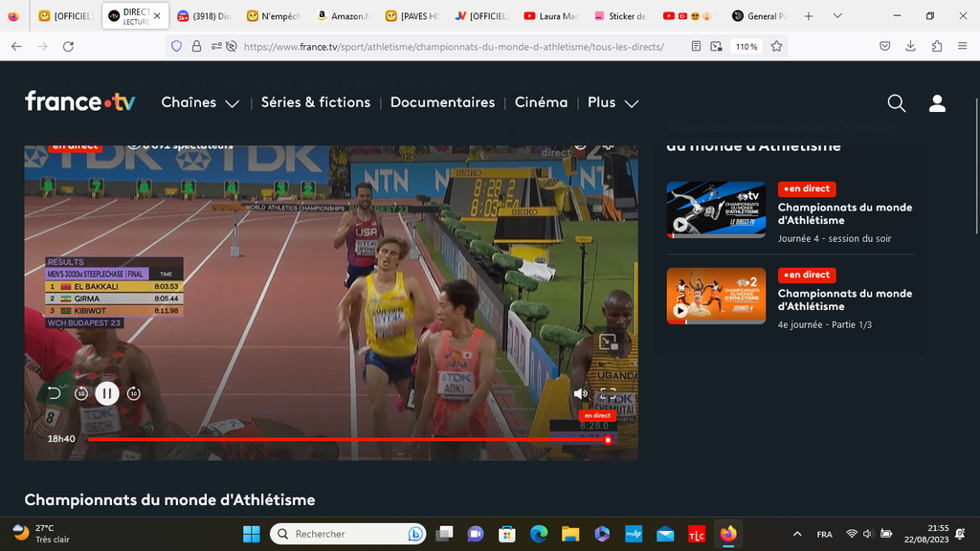Open the weather widget 27°C Très clair

(42, 534)
